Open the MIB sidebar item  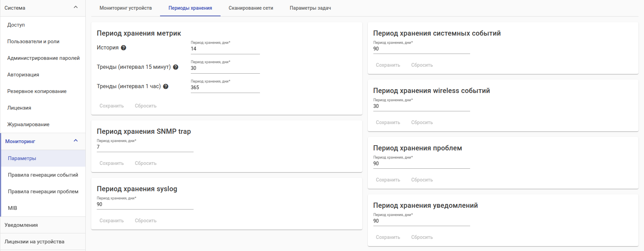coord(12,208)
